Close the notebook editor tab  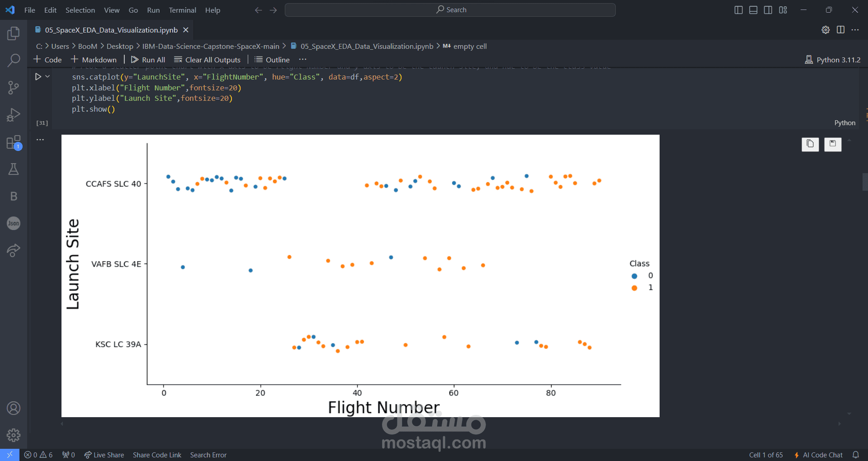coord(186,30)
